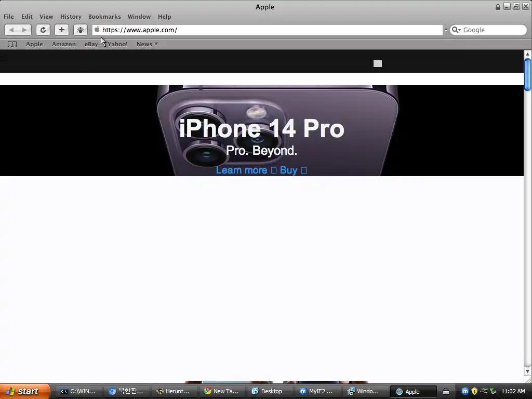Click the iPhone 14 Pro heading

point(262,129)
